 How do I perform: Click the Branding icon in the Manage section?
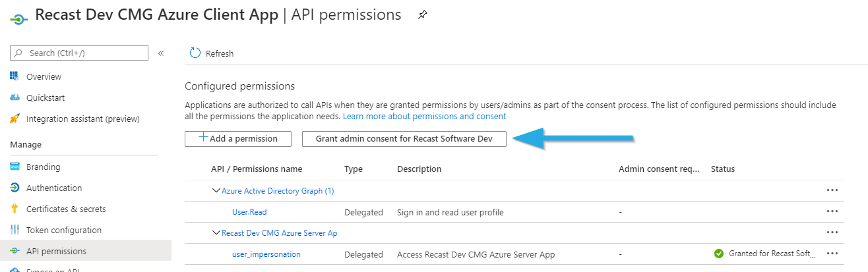pyautogui.click(x=15, y=167)
